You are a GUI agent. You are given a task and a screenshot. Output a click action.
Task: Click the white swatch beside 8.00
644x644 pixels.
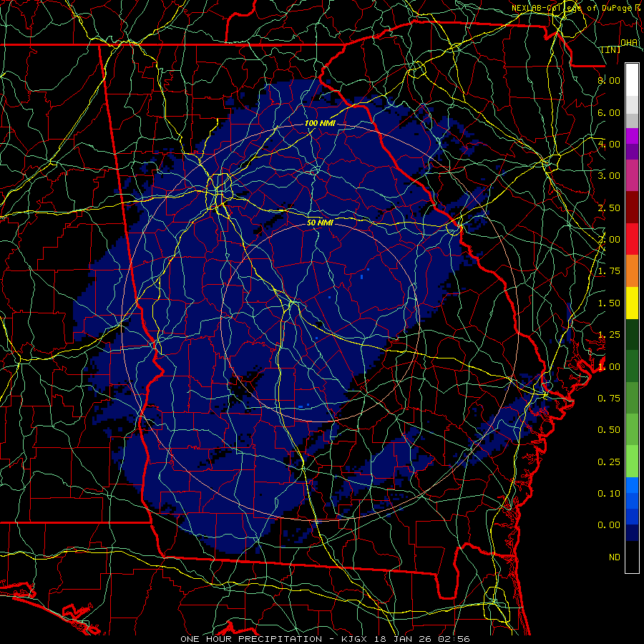tap(632, 80)
